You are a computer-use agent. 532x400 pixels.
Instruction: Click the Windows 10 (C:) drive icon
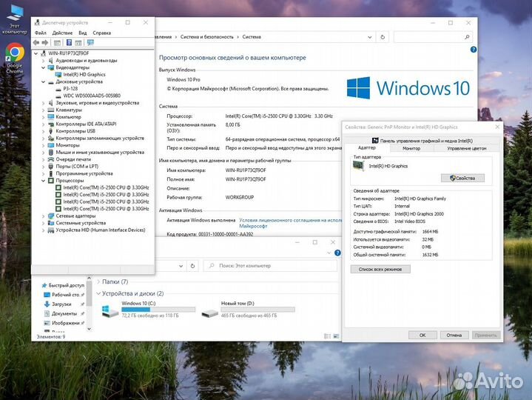point(110,310)
